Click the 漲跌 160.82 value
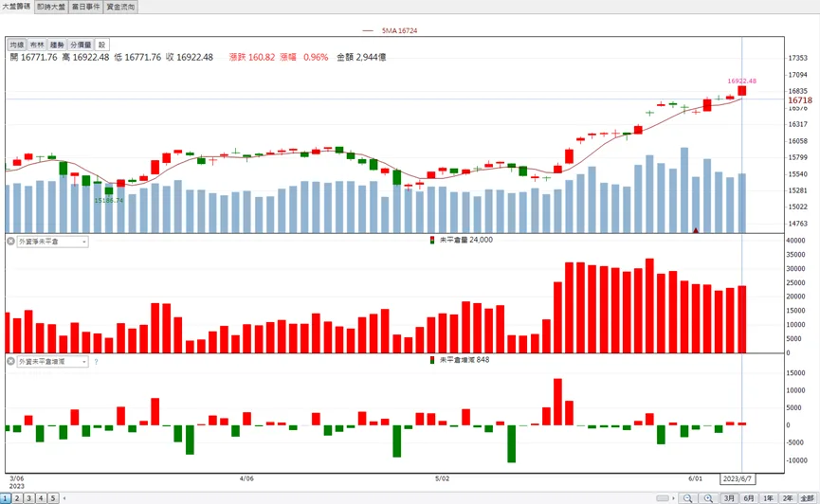This screenshot has height=504, width=820. [251, 58]
